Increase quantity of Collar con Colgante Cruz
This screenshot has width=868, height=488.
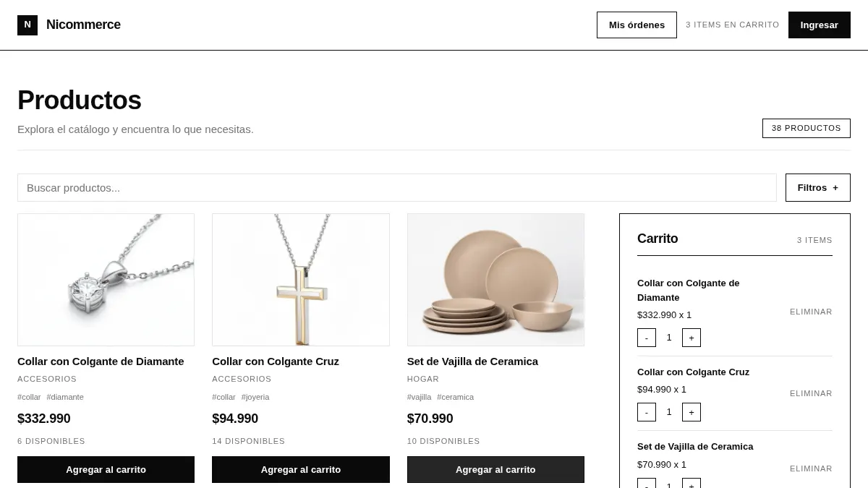(x=691, y=412)
